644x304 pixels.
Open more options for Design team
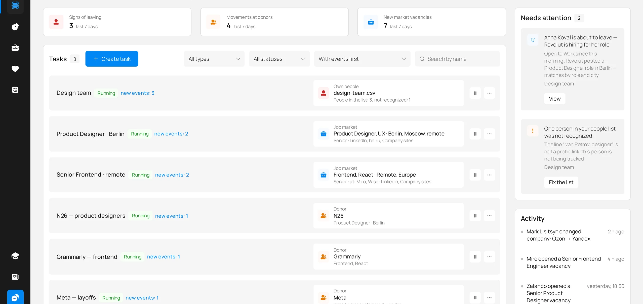pyautogui.click(x=489, y=93)
